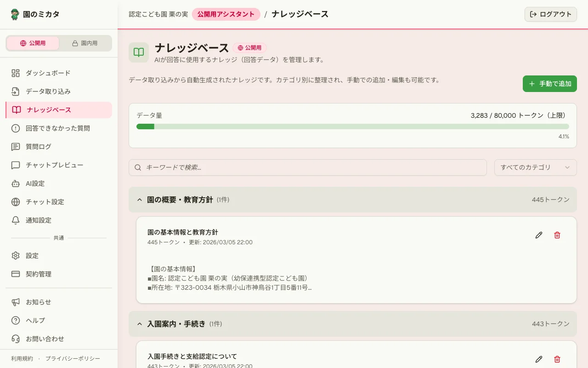Click the データ量 progress bar
This screenshot has height=368, width=588.
tap(353, 126)
